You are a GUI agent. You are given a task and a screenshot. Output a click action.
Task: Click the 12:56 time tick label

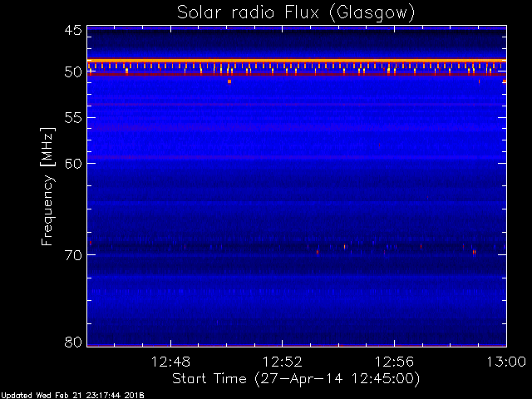click(x=394, y=362)
